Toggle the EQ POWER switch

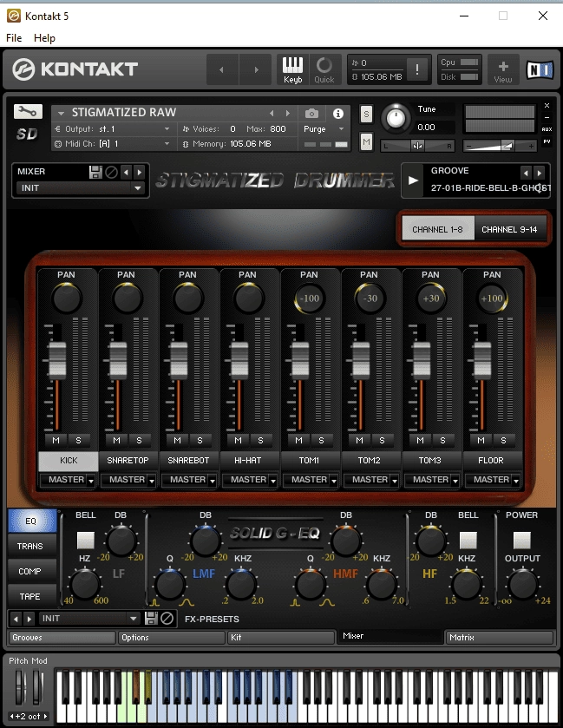521,541
